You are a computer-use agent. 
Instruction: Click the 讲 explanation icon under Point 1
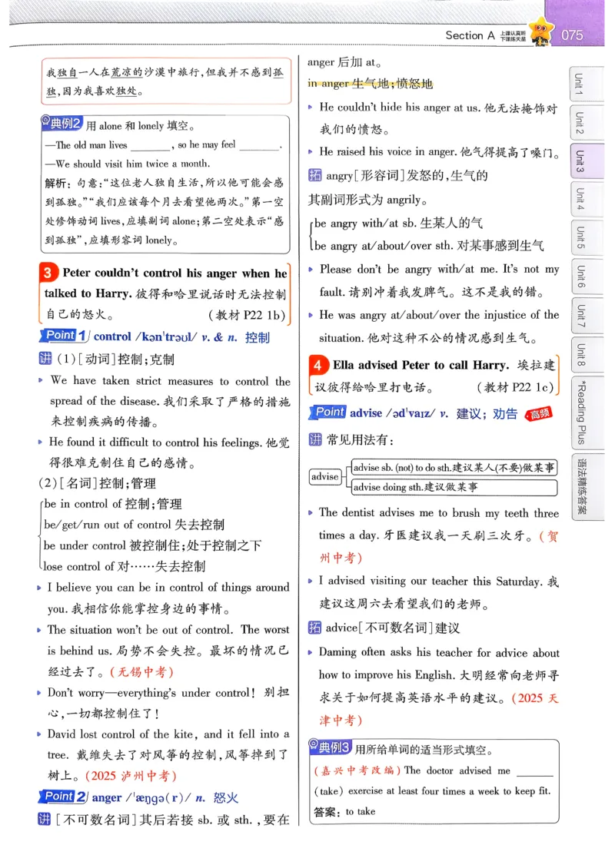click(46, 357)
